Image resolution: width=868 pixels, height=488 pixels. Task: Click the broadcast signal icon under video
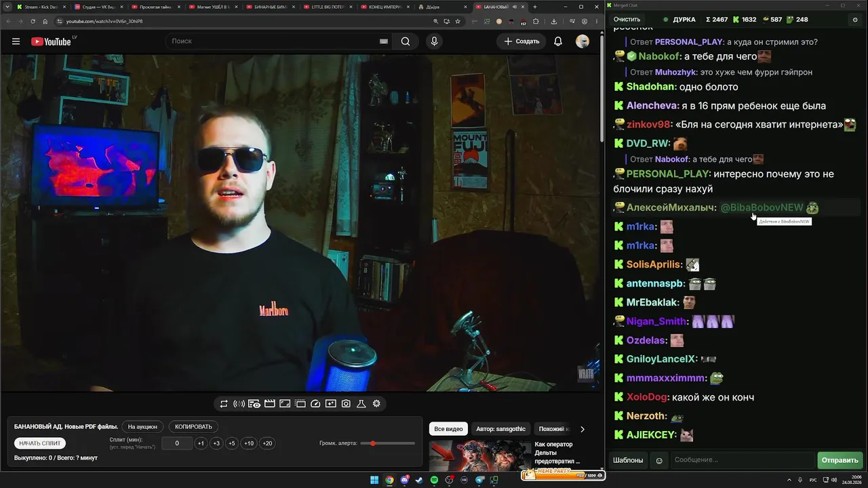[239, 404]
